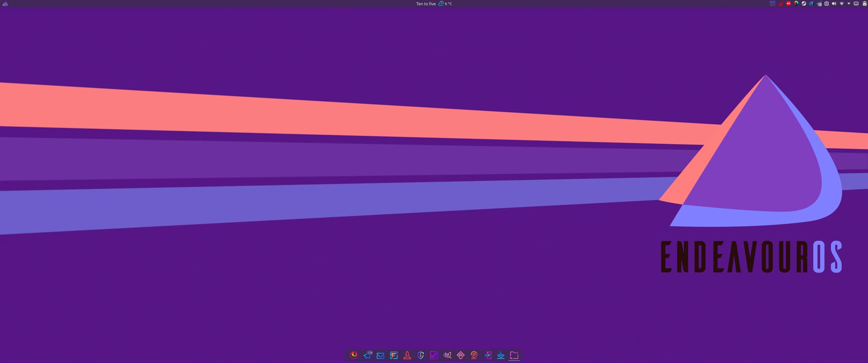Open the EndeavourOS application launcher icon
Viewport: 868px width, 363px height.
point(5,4)
